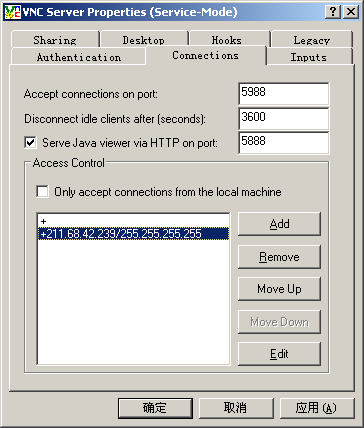Click the VNC icon in the title bar

(12, 12)
